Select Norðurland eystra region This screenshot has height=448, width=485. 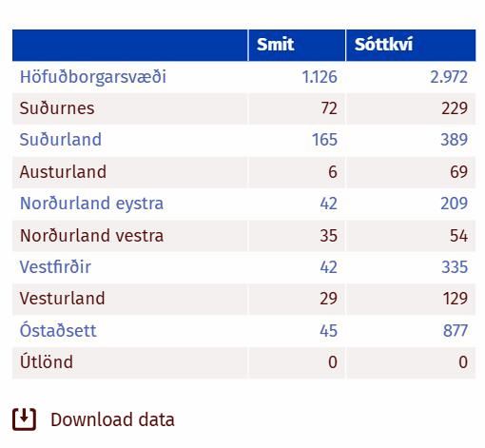(x=91, y=204)
